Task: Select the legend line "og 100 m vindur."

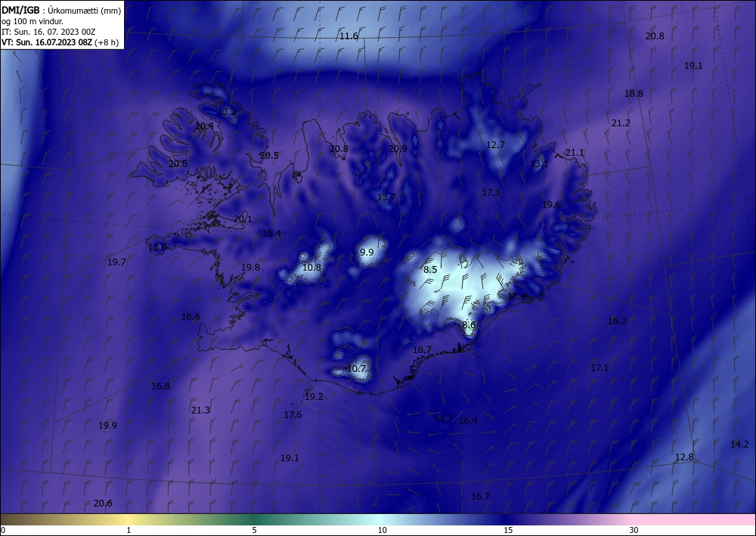Action: tap(31, 20)
